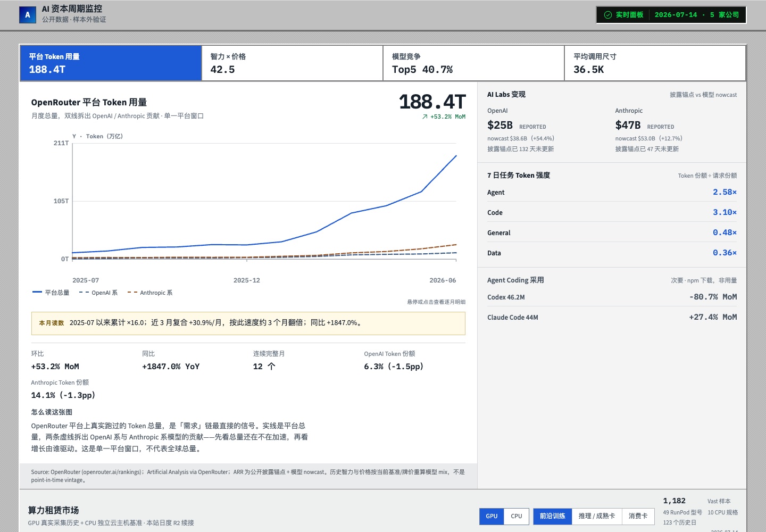This screenshot has height=532, width=766.
Task: Click the blue platform total chart line
Action: (x=351, y=213)
